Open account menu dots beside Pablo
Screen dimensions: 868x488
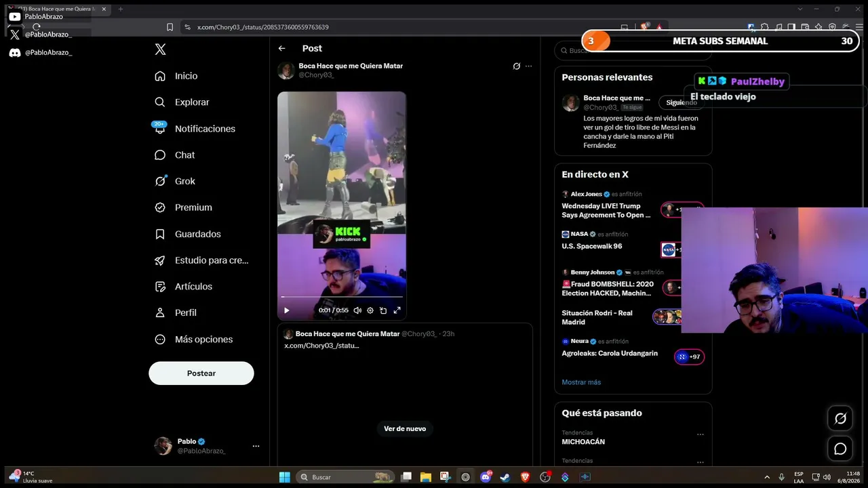(256, 446)
